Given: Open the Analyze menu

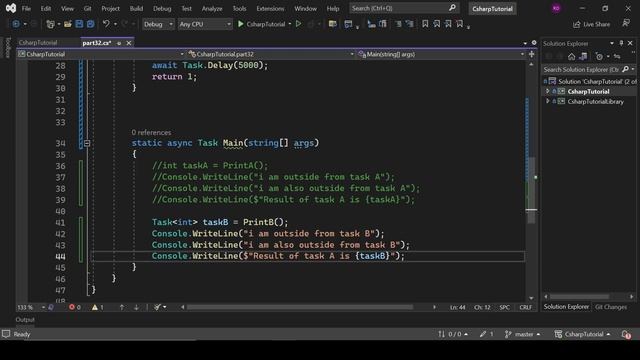Looking at the screenshot, I should click(212, 8).
